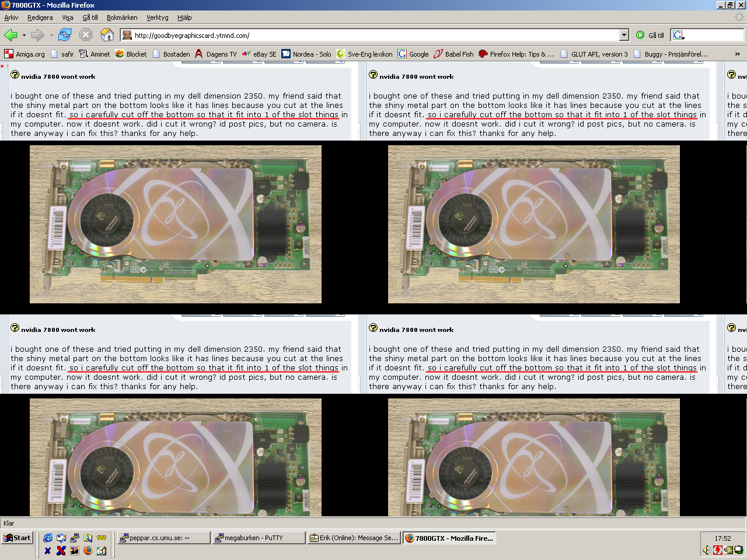Click the green NVIDIA tray icon
This screenshot has width=747, height=560.
(x=728, y=549)
